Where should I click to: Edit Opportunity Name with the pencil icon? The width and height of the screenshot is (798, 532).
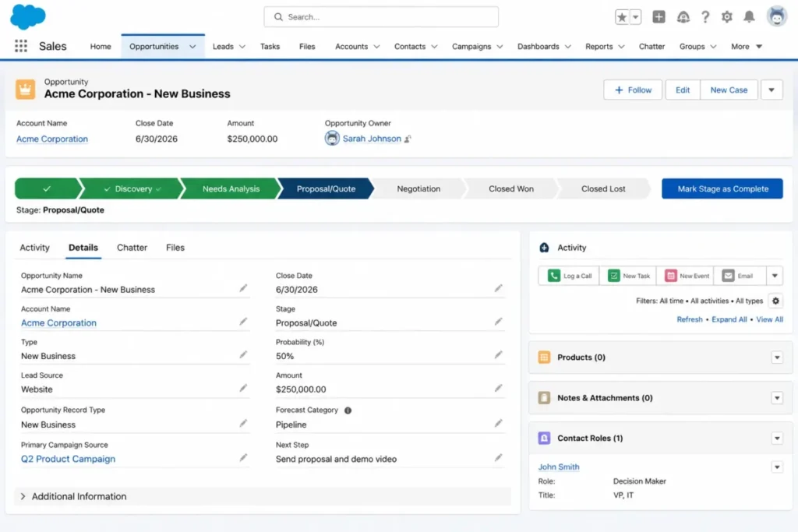coord(243,288)
